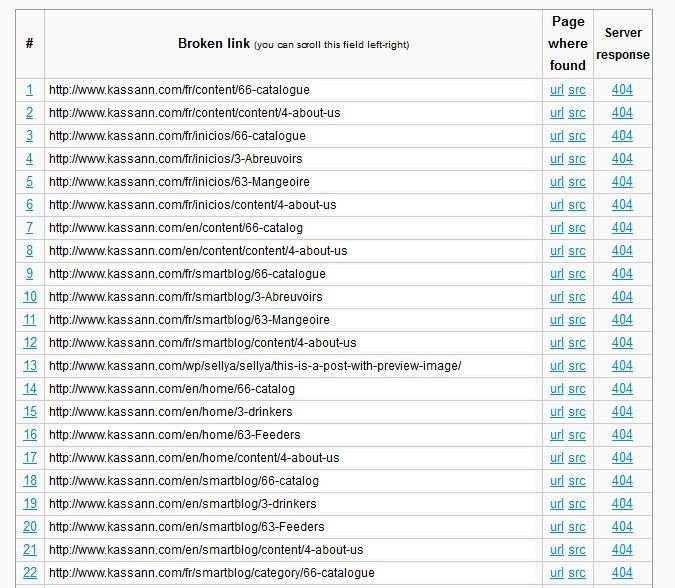Image resolution: width=675 pixels, height=588 pixels.
Task: Click url link for row 2
Action: point(557,113)
